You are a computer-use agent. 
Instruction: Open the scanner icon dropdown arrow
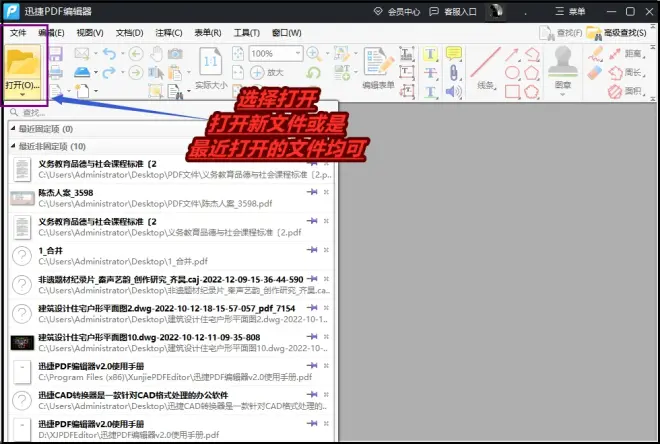click(x=96, y=72)
